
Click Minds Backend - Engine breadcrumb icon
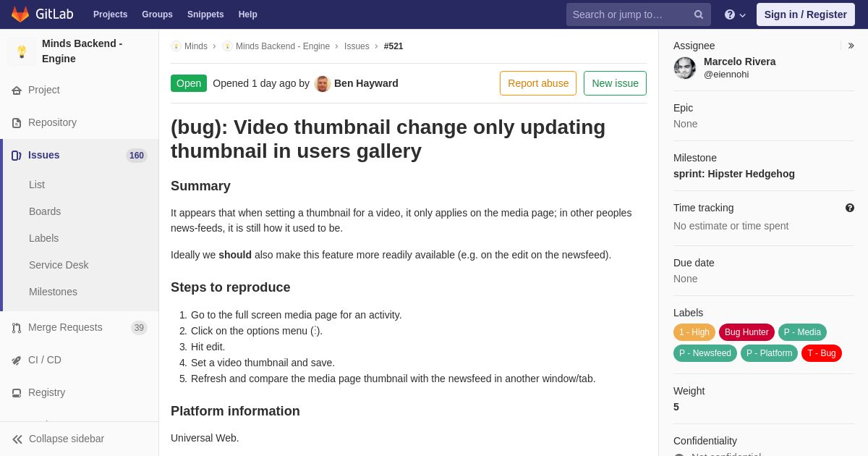(x=227, y=46)
